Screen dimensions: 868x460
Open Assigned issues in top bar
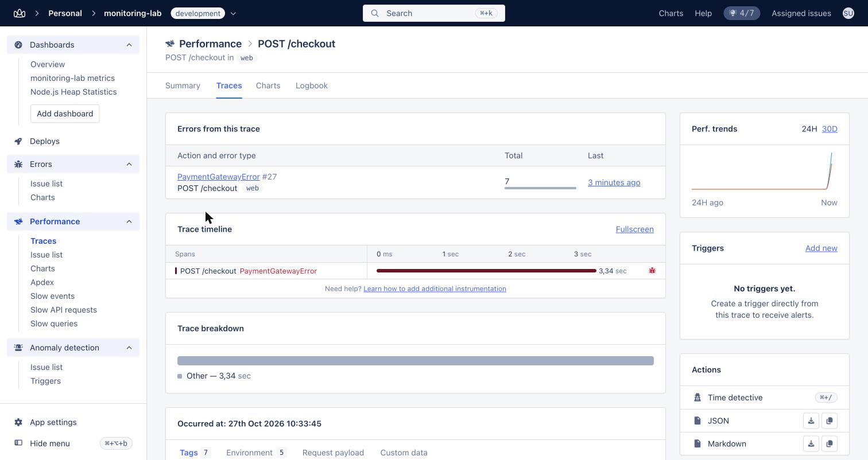pyautogui.click(x=801, y=13)
